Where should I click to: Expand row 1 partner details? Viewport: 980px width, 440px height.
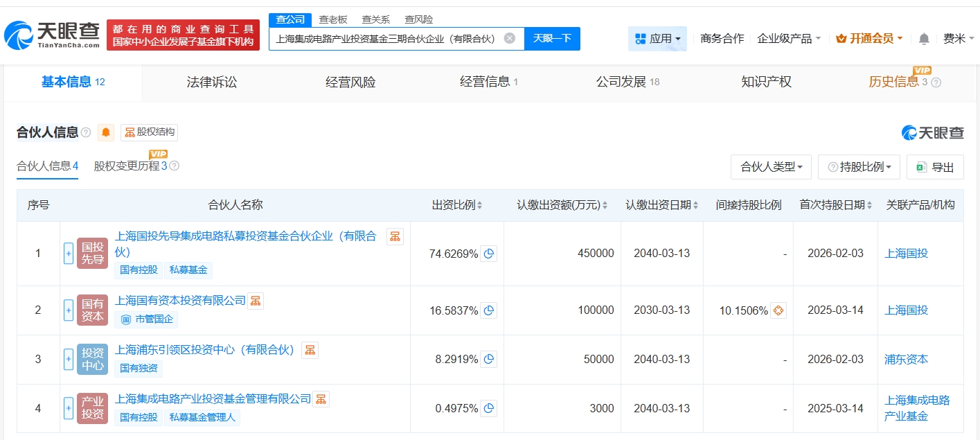click(x=69, y=254)
